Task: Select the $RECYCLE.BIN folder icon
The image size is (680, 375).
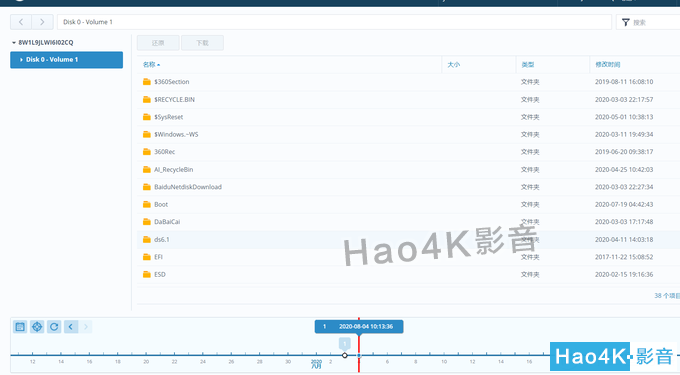Action: [x=147, y=99]
